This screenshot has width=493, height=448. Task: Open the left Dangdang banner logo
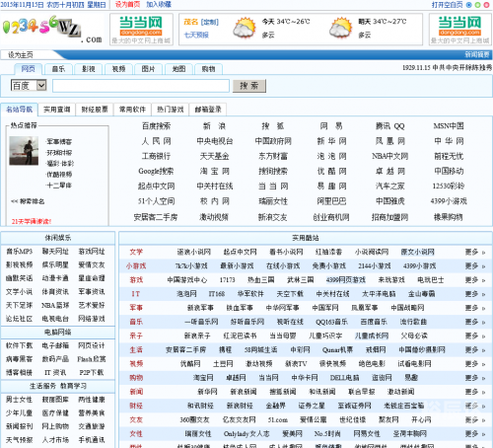(x=141, y=30)
